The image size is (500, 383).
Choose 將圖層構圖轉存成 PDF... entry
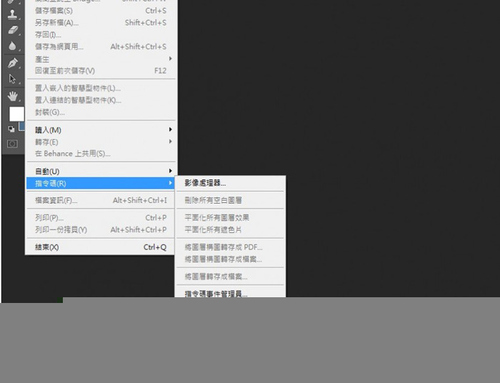(230, 247)
